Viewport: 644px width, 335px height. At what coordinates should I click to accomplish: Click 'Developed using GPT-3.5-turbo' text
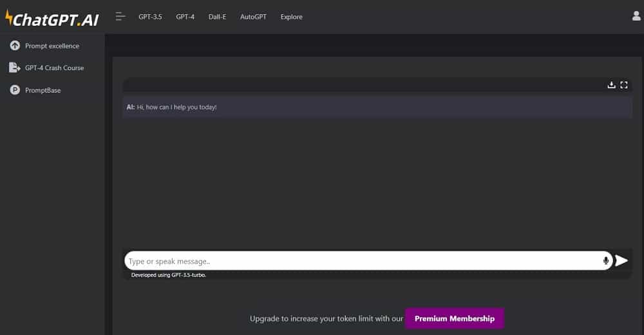pos(168,275)
